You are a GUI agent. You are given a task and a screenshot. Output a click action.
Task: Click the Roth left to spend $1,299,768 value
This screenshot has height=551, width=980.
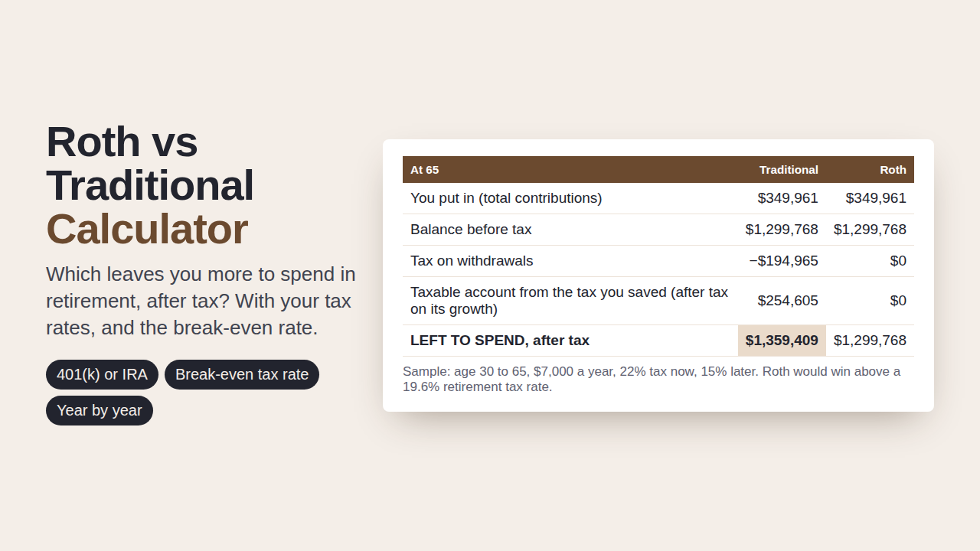coord(870,341)
